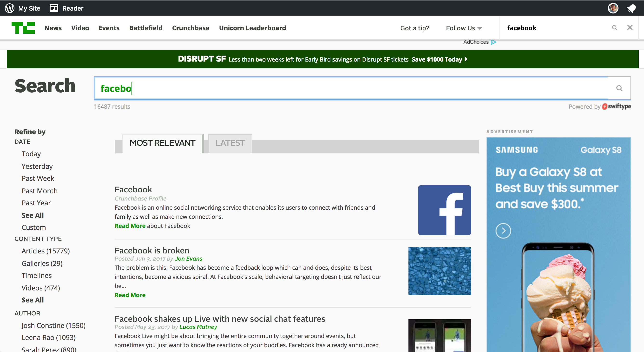
Task: Switch to the Latest tab
Action: [230, 143]
